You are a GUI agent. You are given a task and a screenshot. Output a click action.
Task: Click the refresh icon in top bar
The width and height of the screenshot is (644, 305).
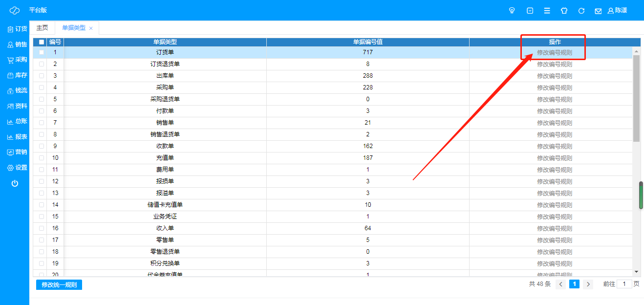pyautogui.click(x=581, y=10)
